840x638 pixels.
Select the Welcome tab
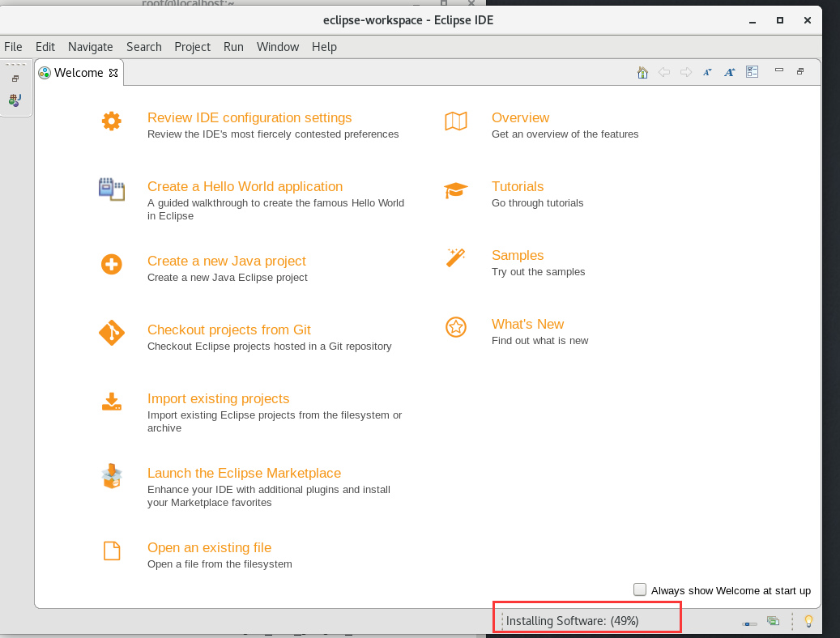pos(79,73)
